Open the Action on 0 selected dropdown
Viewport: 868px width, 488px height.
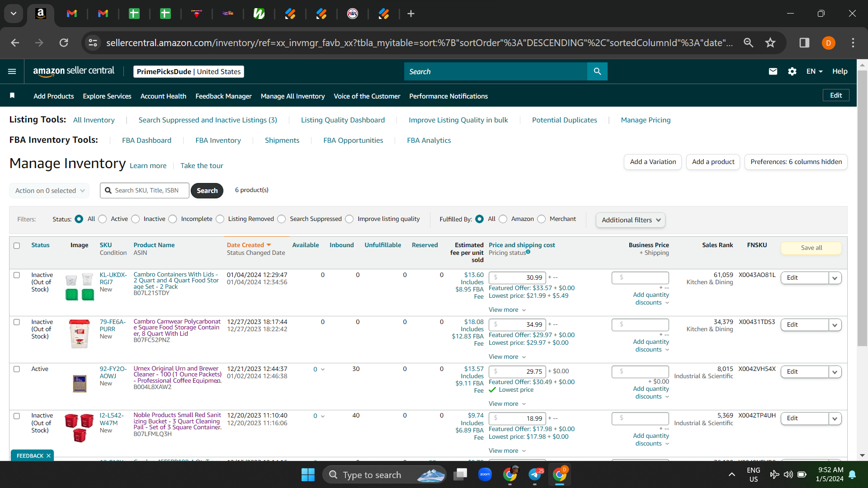(x=49, y=191)
